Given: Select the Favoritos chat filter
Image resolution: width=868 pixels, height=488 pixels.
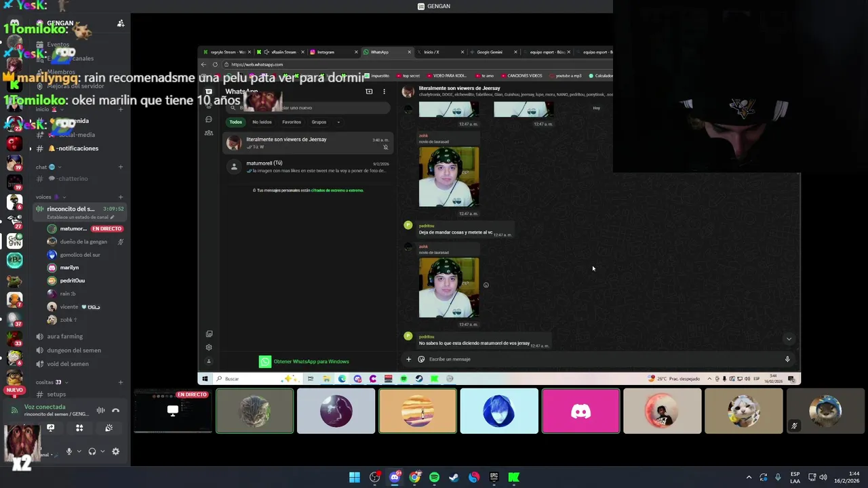Looking at the screenshot, I should pyautogui.click(x=292, y=122).
